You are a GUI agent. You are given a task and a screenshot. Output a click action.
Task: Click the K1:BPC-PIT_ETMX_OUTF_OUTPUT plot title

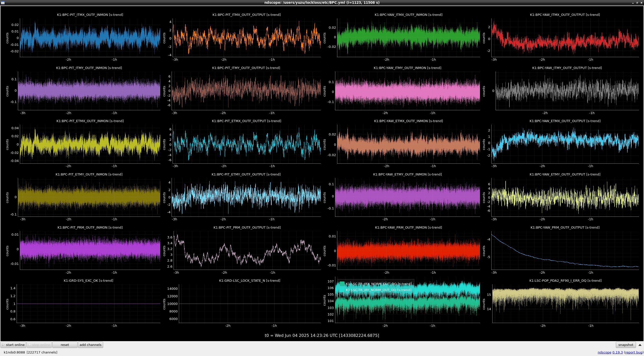click(247, 121)
